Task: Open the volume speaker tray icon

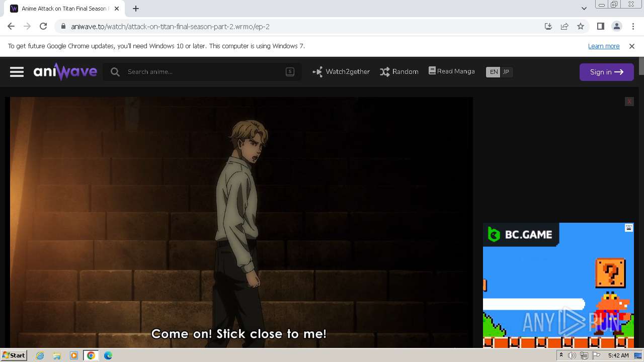Action: 572,355
